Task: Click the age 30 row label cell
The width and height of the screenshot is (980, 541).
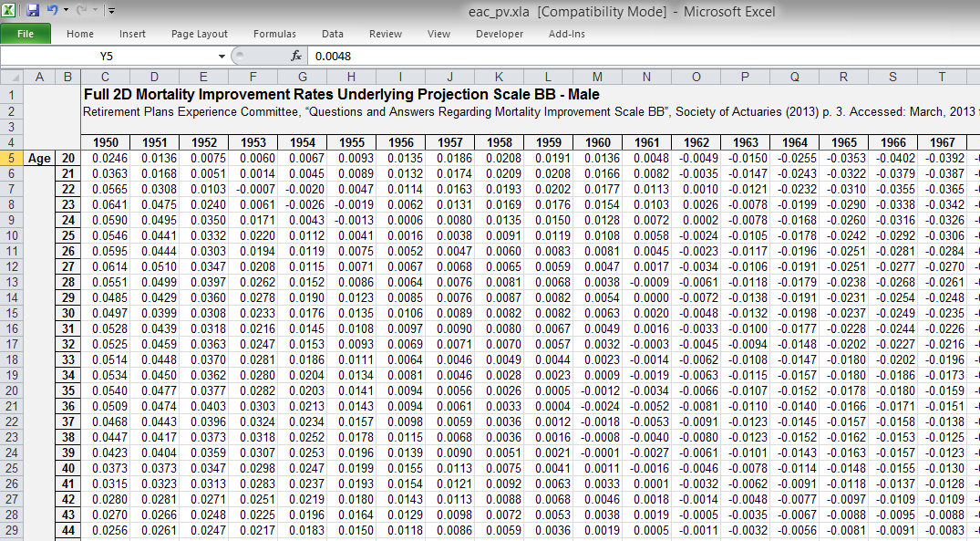Action: 67,313
